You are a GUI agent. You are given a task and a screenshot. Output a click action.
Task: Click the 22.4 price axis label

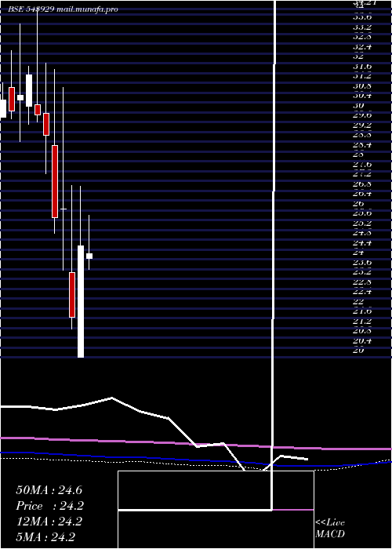tap(362, 291)
